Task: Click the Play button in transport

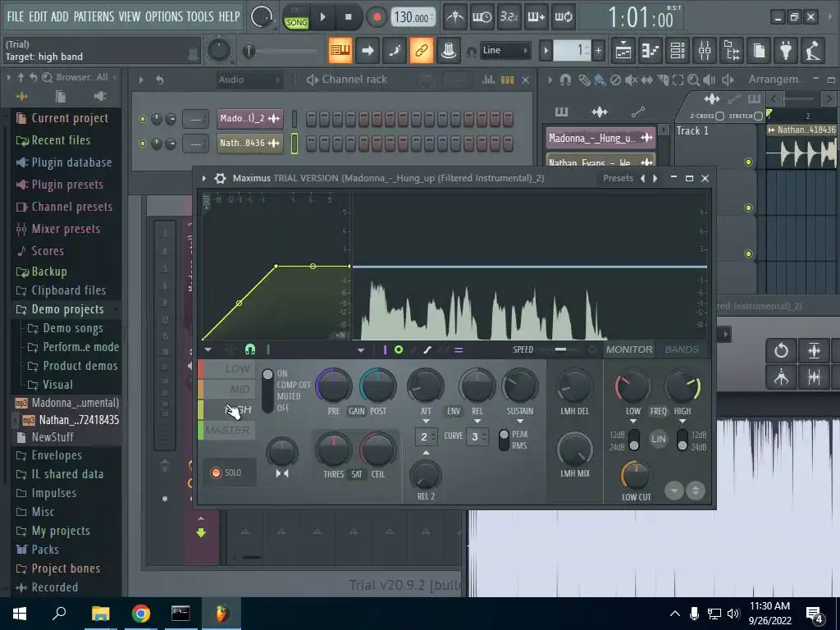Action: pos(322,17)
